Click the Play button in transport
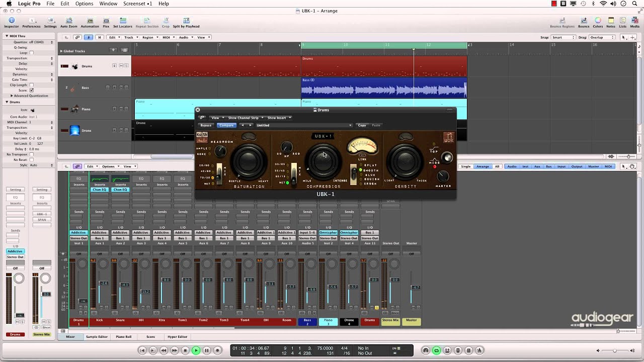The height and width of the screenshot is (362, 644). [x=196, y=350]
